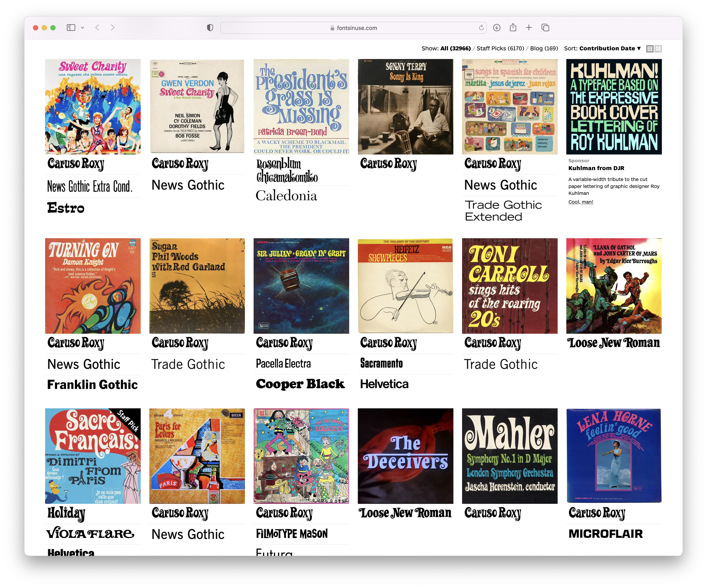The width and height of the screenshot is (707, 588).
Task: Open Caruso Roxy under the Mahler cover
Action: [493, 513]
